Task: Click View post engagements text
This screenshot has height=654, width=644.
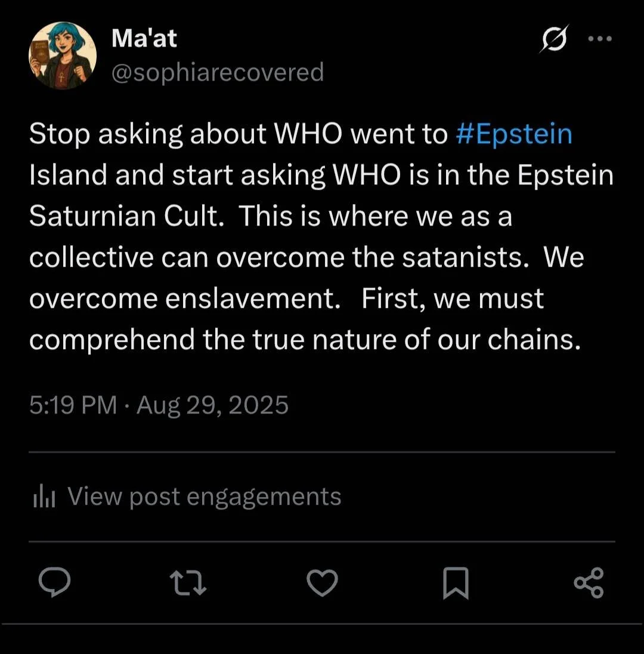Action: [x=204, y=496]
